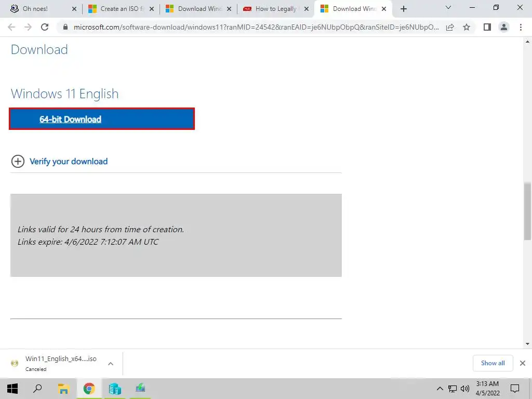The width and height of the screenshot is (532, 399).
Task: Open the blue server app in taskbar
Action: click(x=115, y=389)
